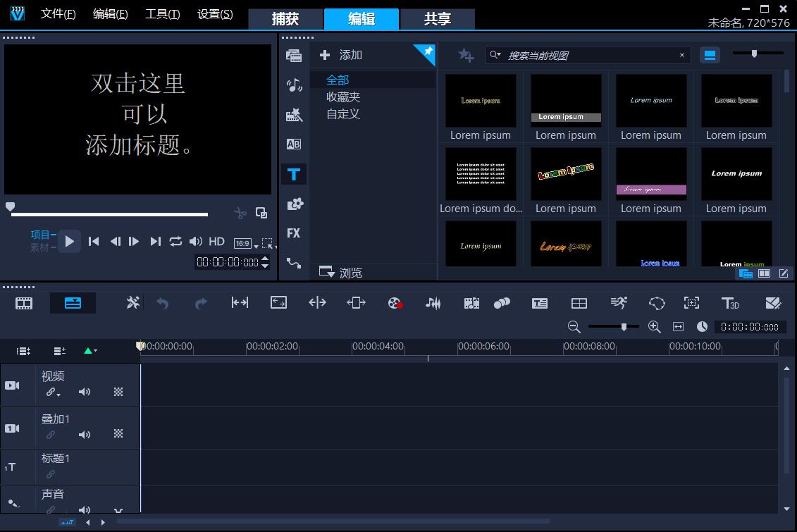Screen dimensions: 797x532
Task: Open the 文件(F) menu
Action: tap(58, 14)
